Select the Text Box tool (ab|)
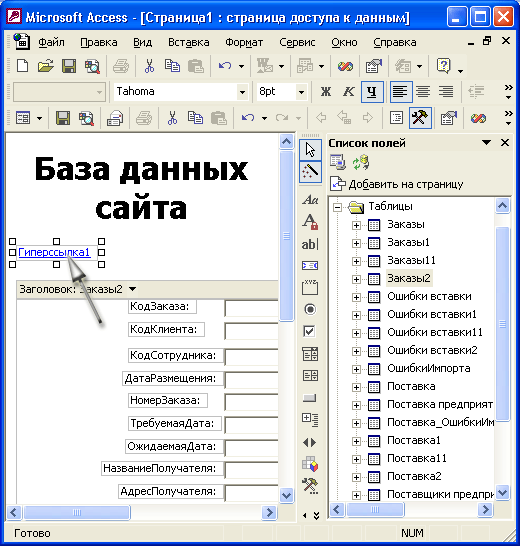The width and height of the screenshot is (520, 546). [x=310, y=244]
